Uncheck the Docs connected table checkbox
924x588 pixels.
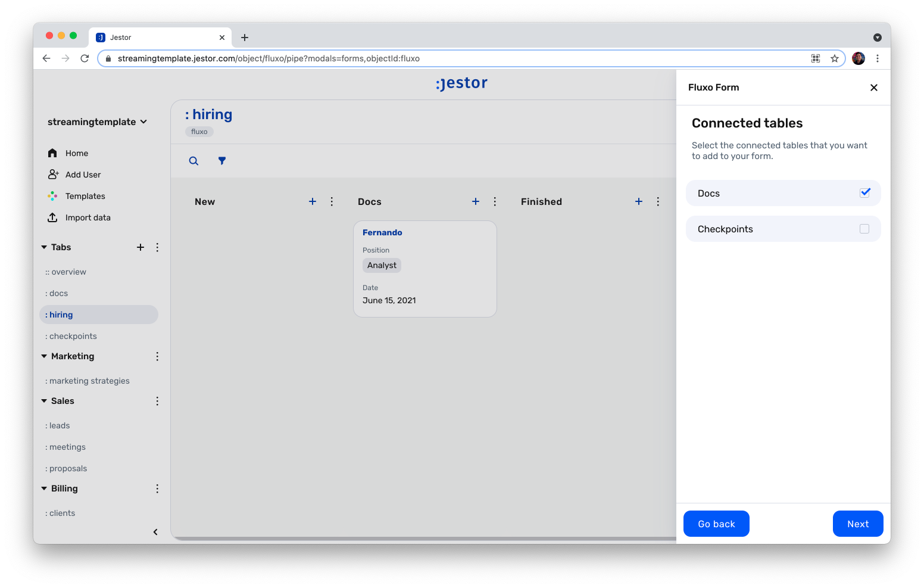point(865,192)
